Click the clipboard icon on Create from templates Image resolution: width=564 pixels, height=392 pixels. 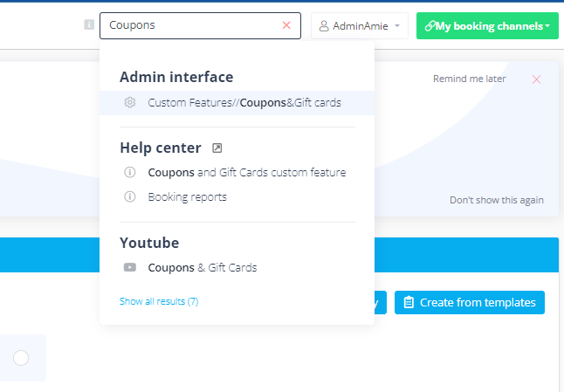point(409,302)
